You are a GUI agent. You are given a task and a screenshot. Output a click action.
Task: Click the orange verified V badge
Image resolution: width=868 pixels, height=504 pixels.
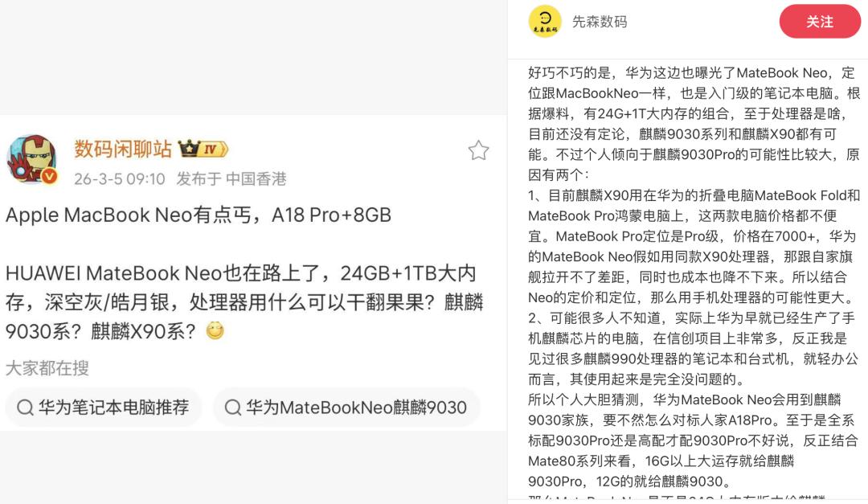click(50, 176)
